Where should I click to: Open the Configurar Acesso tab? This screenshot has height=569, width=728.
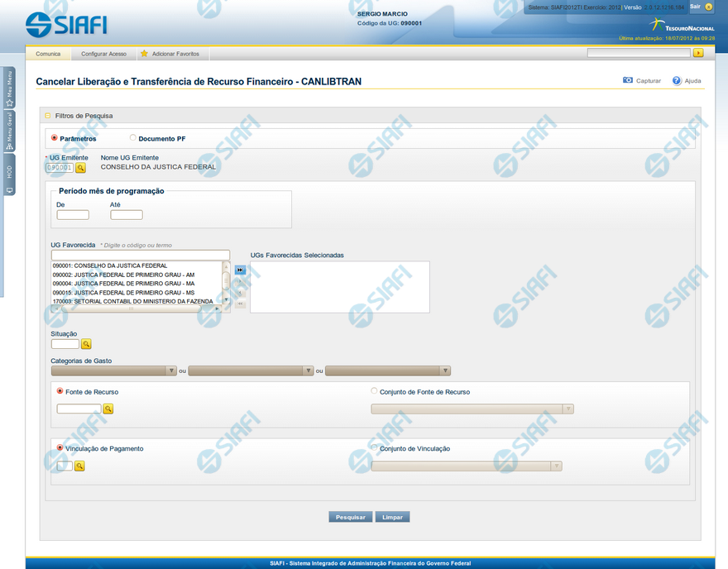[x=103, y=54]
